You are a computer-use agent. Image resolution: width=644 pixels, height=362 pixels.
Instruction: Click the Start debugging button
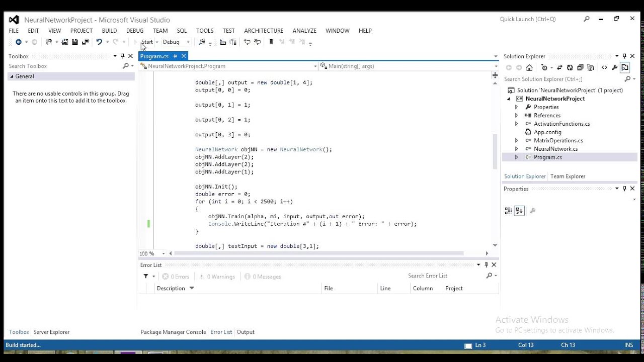coord(143,42)
